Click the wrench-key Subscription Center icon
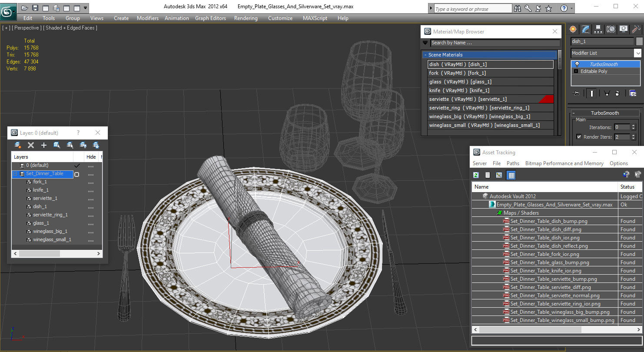Image resolution: width=644 pixels, height=352 pixels. tap(528, 8)
